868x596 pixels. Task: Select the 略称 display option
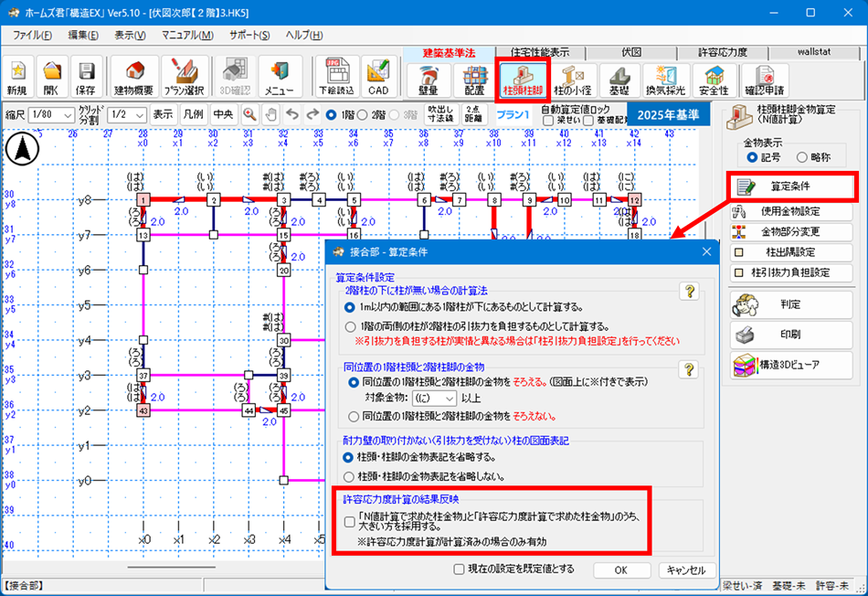tap(800, 158)
